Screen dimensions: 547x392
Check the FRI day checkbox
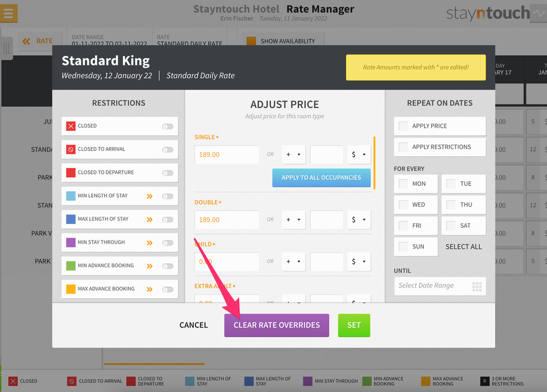(403, 226)
